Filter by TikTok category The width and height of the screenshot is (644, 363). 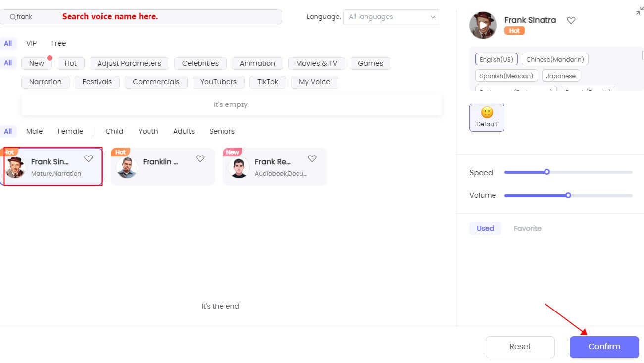(x=268, y=82)
